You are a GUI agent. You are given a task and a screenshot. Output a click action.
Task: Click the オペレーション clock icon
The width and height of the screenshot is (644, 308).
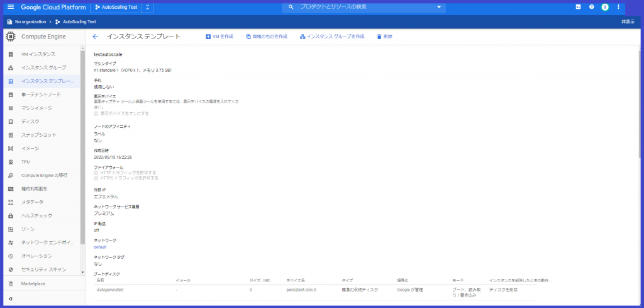pos(11,256)
